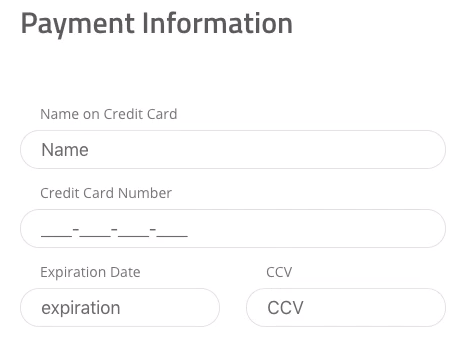Click the Payment Information heading
Screen dimensions: 475x364
click(157, 24)
